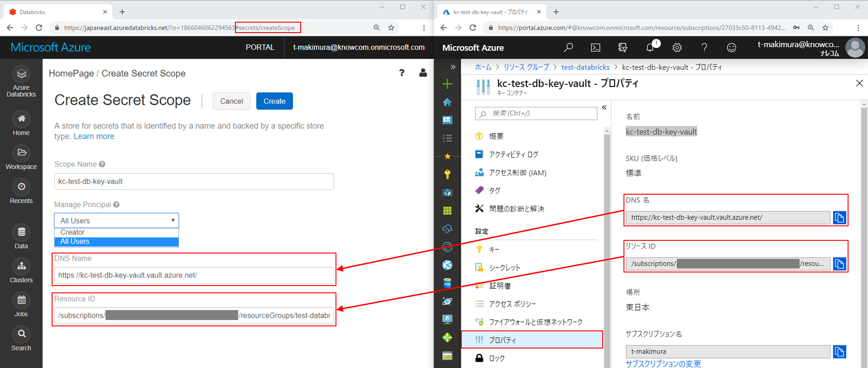The height and width of the screenshot is (368, 868).
Task: Reload the Azure portal browser page
Action: click(x=473, y=28)
